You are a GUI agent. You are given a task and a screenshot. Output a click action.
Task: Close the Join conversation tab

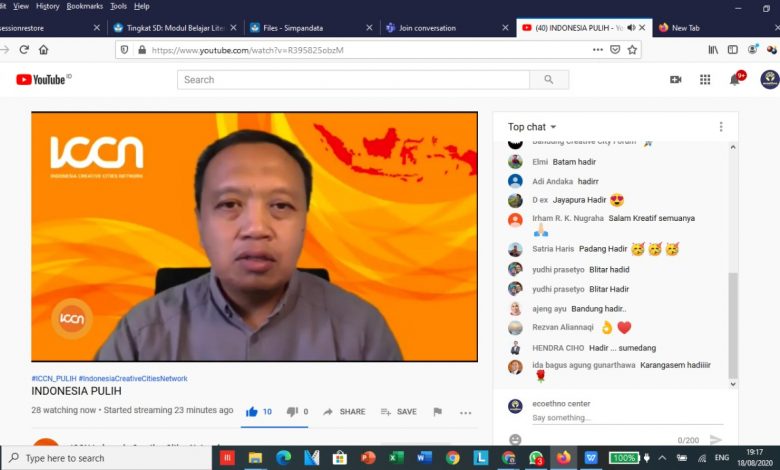505,28
